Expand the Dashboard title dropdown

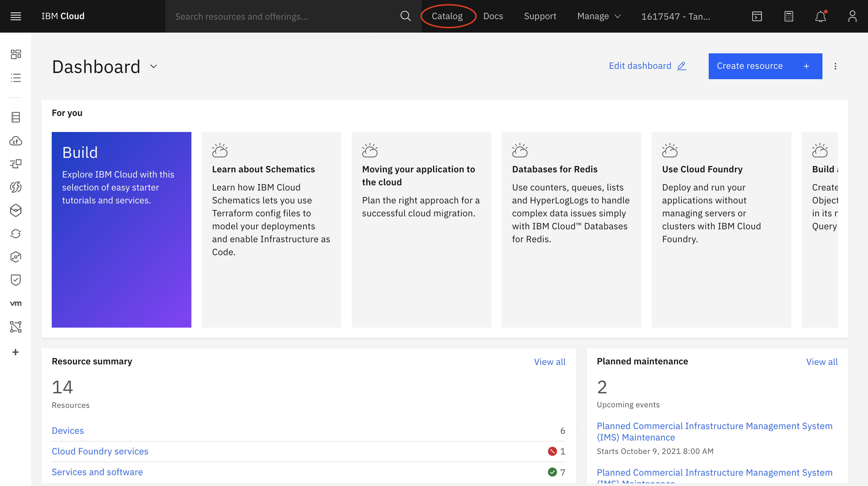[154, 67]
